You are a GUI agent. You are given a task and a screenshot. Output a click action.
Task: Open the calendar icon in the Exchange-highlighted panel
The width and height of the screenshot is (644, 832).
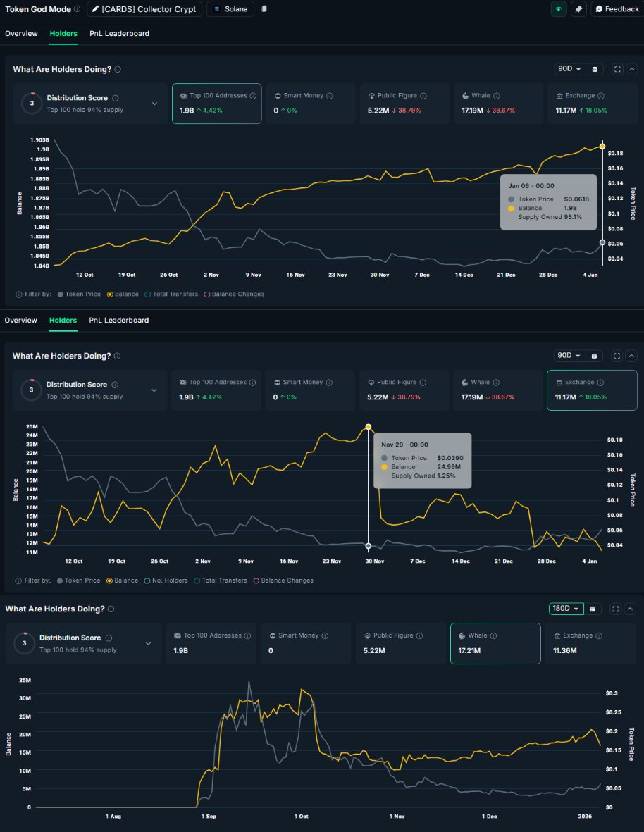coord(594,356)
